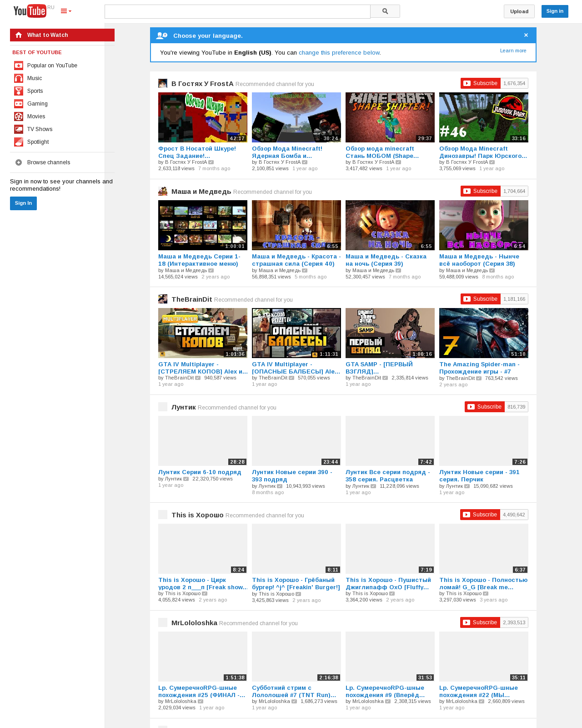This screenshot has height=728, width=582.
Task: Click the sidebar Sign In button
Action: [x=23, y=203]
